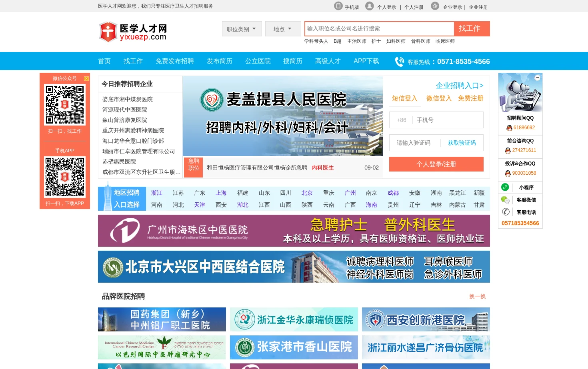Select 上海 region link
588x369 pixels.
[x=221, y=193]
